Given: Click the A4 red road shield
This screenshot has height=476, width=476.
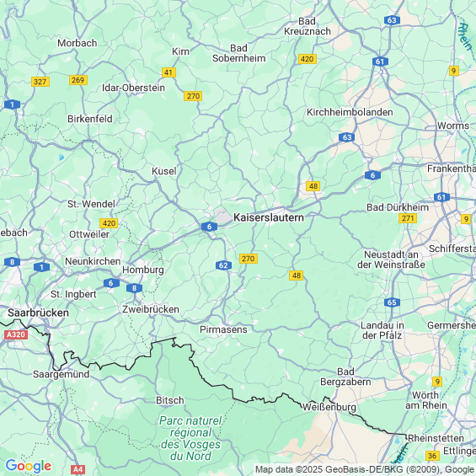Looking at the screenshot, I should [78, 469].
